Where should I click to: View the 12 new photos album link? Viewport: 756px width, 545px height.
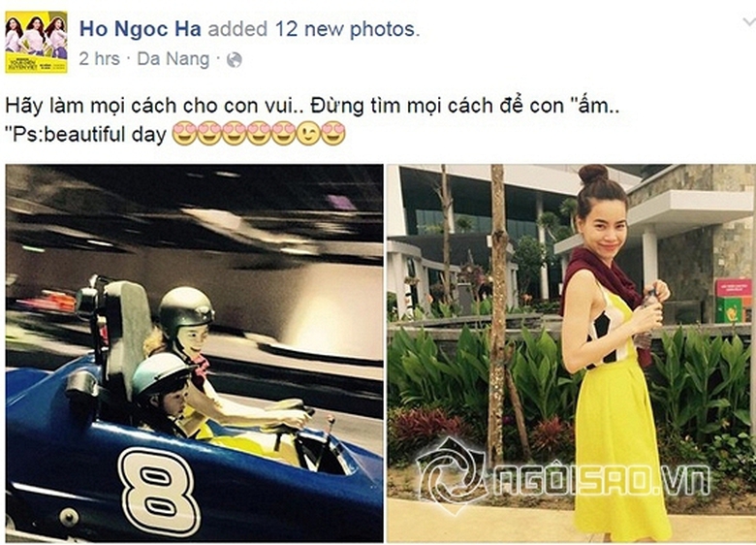(x=345, y=29)
